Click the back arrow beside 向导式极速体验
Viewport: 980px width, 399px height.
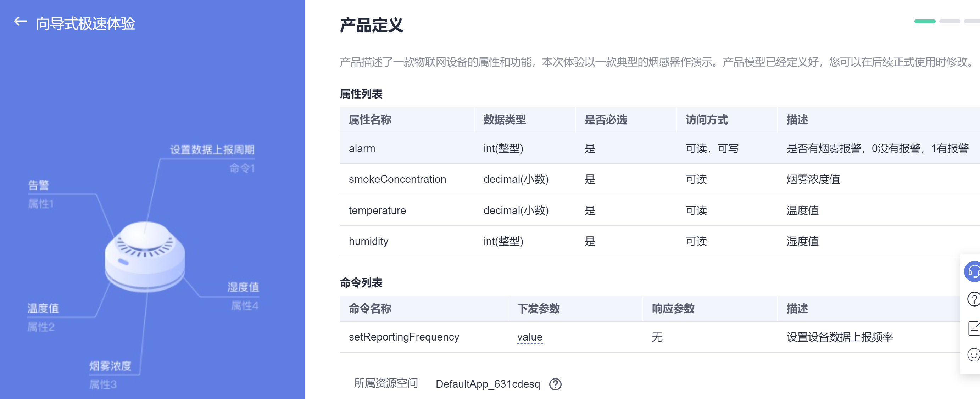[21, 22]
